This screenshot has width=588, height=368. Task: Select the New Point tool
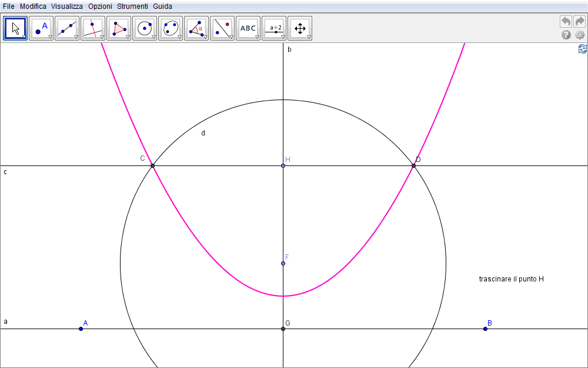(x=41, y=28)
